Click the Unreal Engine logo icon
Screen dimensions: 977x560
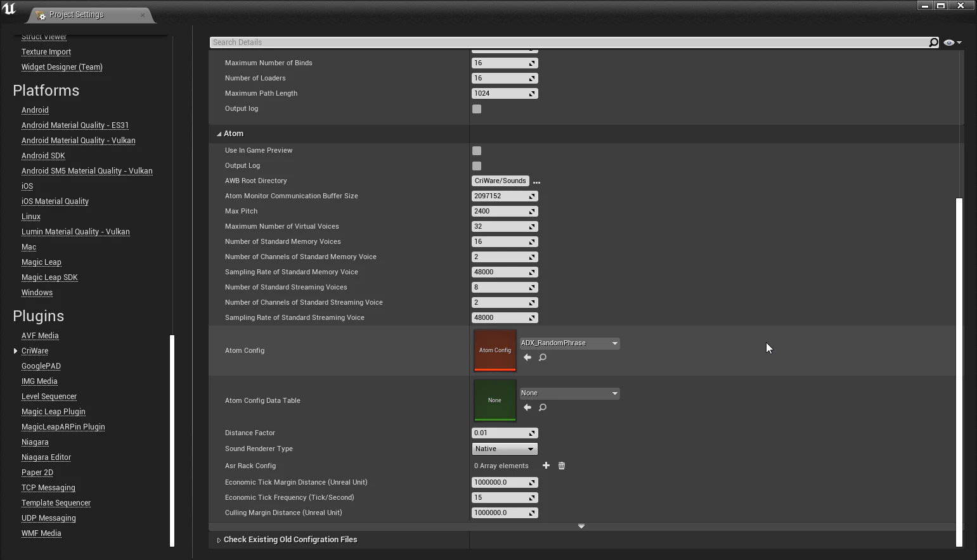pyautogui.click(x=9, y=9)
